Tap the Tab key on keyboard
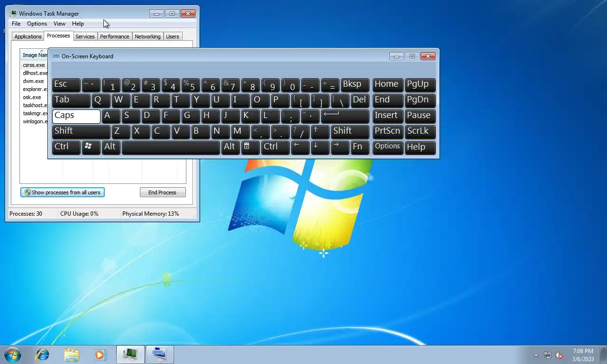Viewport: 607px width, 364px height. coord(71,100)
